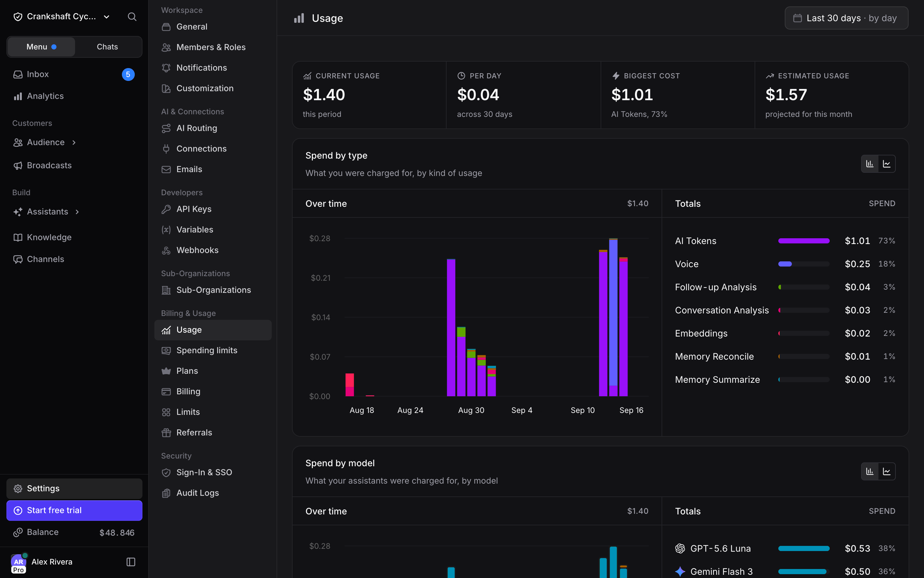The width and height of the screenshot is (924, 578).
Task: Click the Inbox tray icon
Action: [x=18, y=74]
